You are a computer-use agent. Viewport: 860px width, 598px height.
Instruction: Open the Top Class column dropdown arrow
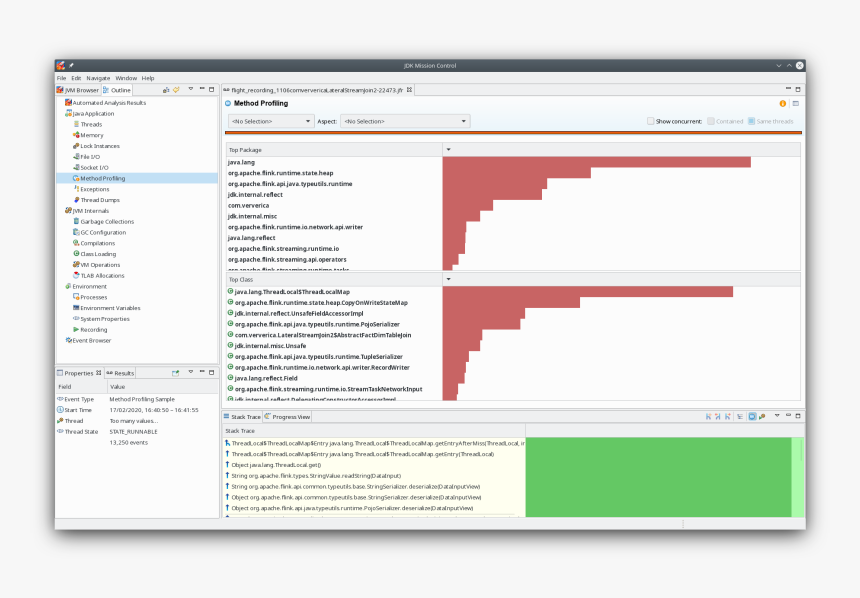pyautogui.click(x=448, y=279)
